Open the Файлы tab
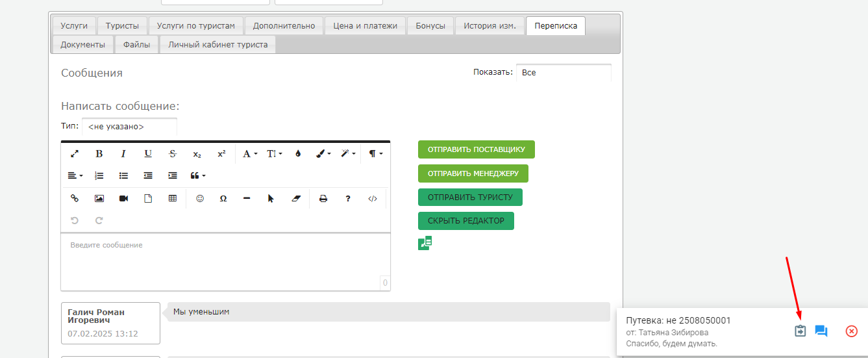The height and width of the screenshot is (358, 868). point(136,45)
